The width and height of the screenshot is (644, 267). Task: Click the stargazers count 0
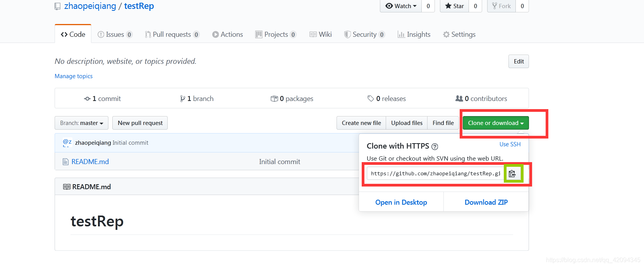coord(476,6)
